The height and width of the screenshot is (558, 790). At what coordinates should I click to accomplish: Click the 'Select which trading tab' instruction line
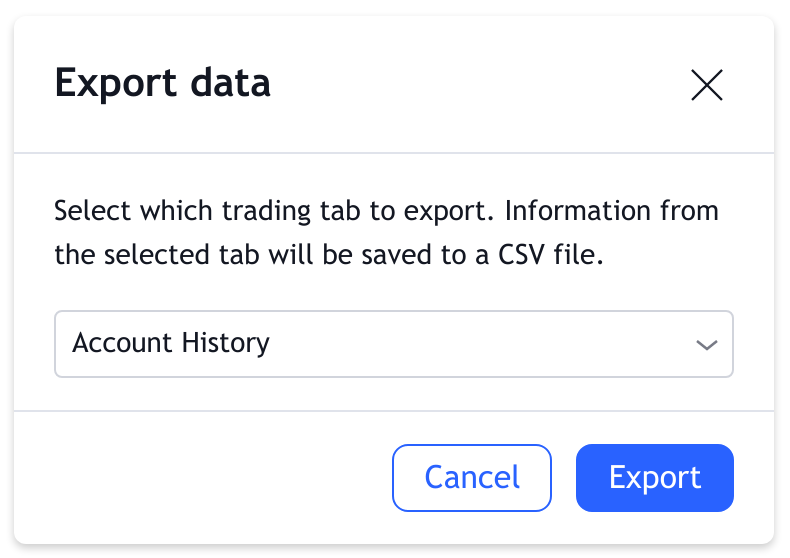pos(386,212)
